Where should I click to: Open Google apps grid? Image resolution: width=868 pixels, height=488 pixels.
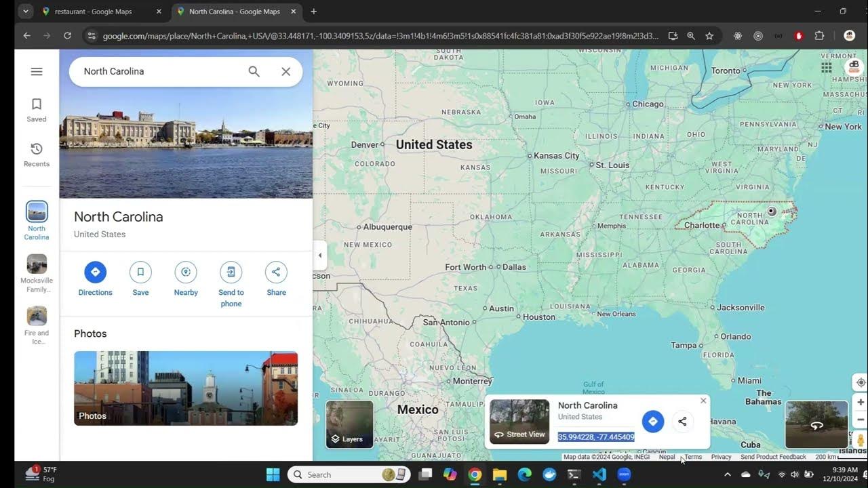[x=826, y=67]
